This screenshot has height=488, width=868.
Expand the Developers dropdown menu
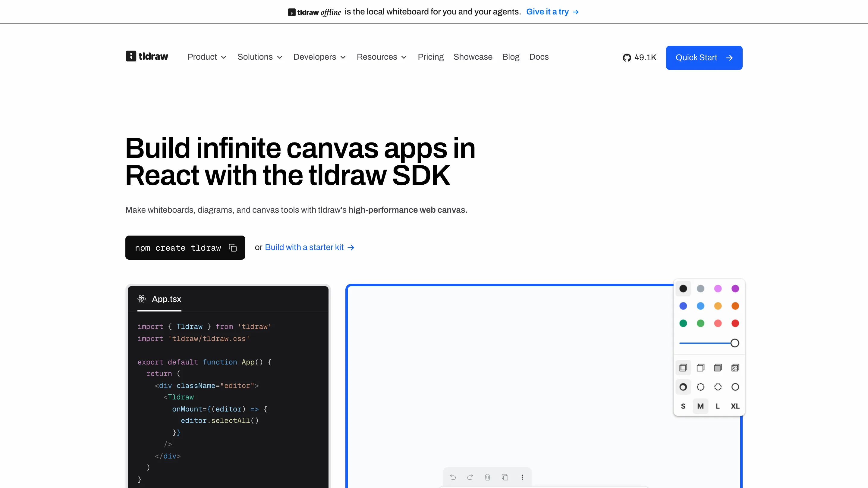[319, 57]
